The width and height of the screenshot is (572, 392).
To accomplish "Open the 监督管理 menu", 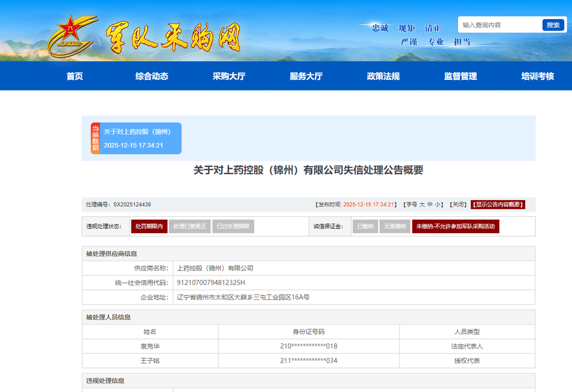I will (x=460, y=76).
